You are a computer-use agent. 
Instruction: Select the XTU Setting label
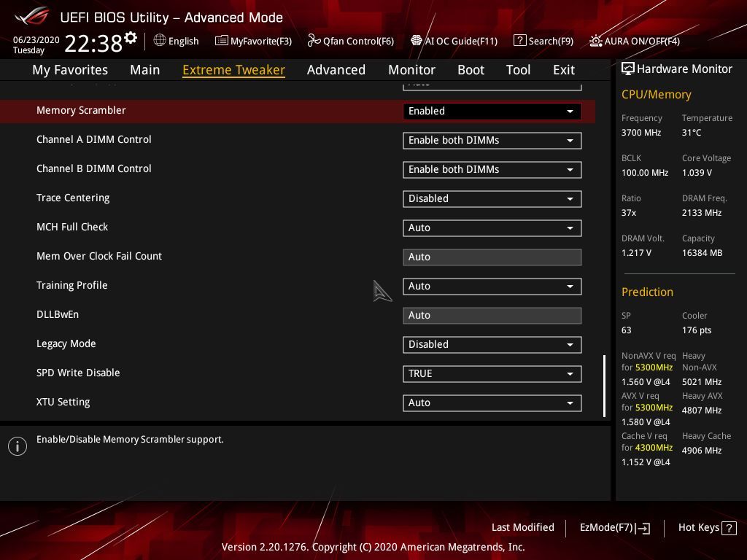click(63, 402)
